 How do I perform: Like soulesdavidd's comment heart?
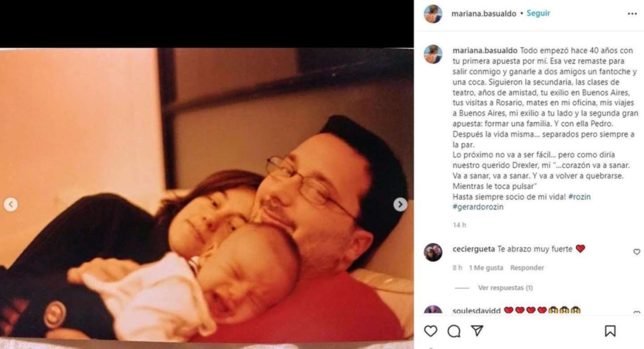637,313
